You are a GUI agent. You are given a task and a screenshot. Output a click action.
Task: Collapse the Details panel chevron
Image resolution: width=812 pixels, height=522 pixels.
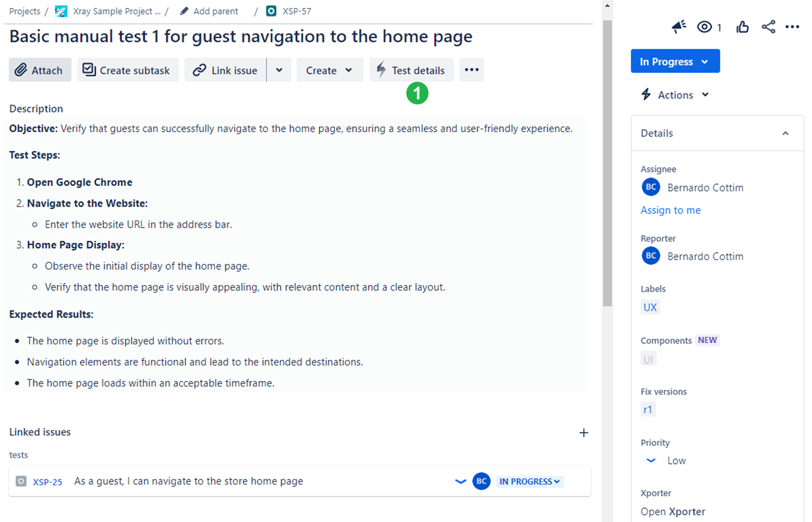[786, 133]
